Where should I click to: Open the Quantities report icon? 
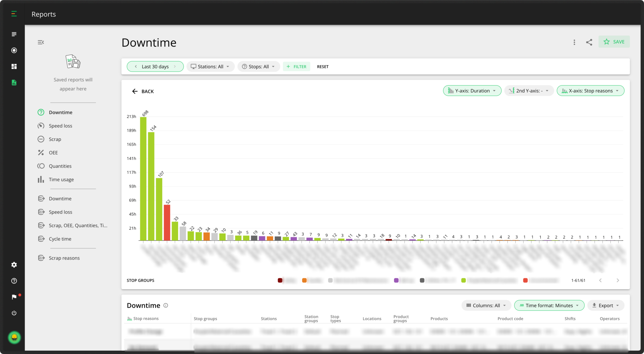41,166
